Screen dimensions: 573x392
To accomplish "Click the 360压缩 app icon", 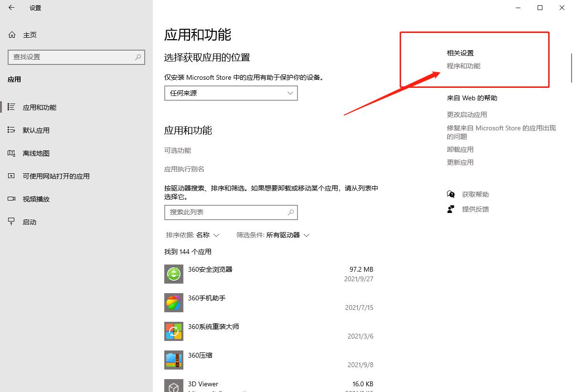I will tap(173, 360).
